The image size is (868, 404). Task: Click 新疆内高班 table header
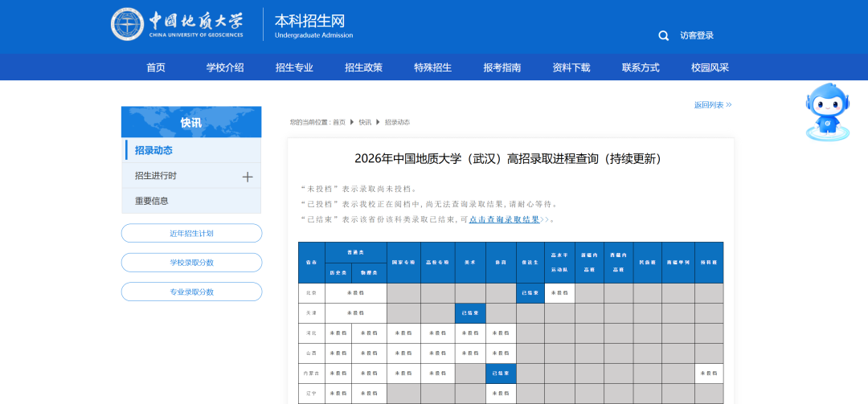pyautogui.click(x=589, y=263)
